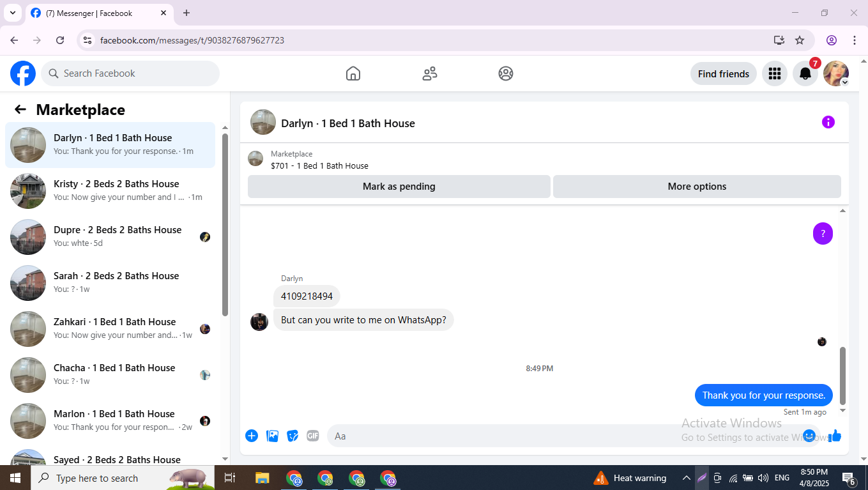The image size is (868, 490).
Task: Click the WhatsApp message bubble
Action: (363, 319)
